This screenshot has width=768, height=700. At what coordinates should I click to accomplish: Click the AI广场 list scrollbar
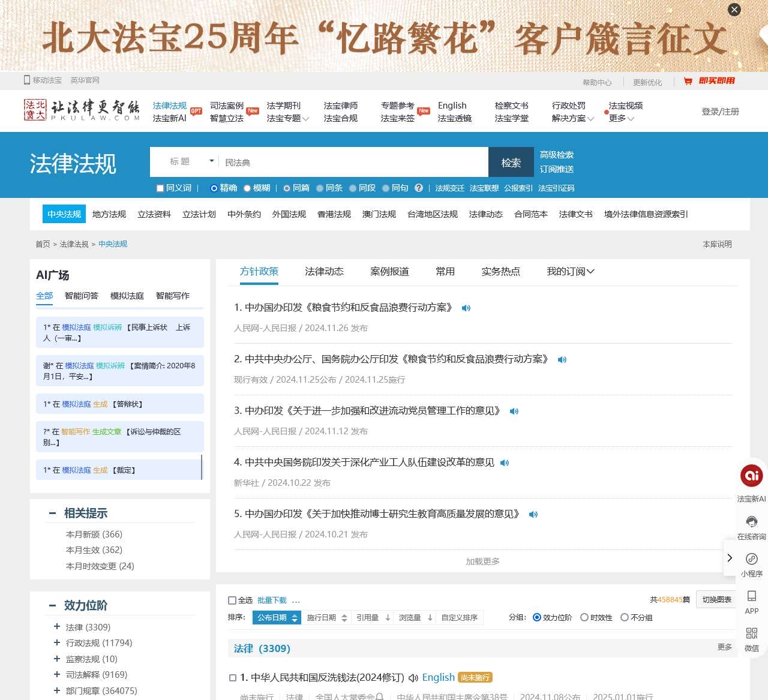pyautogui.click(x=202, y=467)
